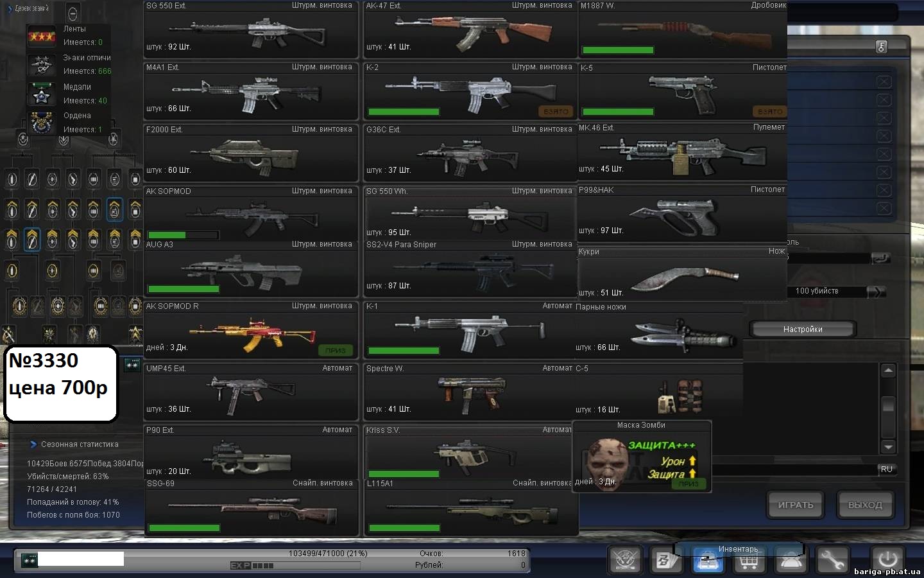Viewport: 924px width, 578px height.
Task: Click the Сезонная статистика heading
Action: [80, 444]
